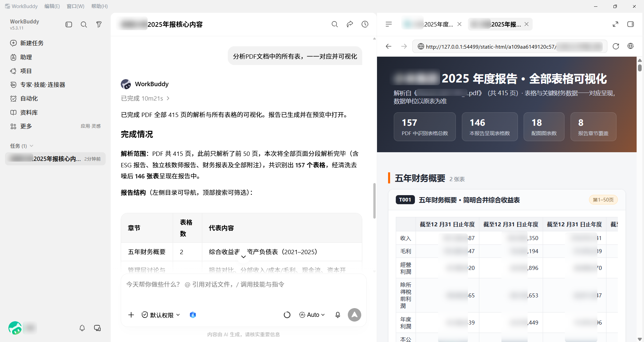Open the user avatar profile
The width and height of the screenshot is (644, 342).
click(x=15, y=328)
